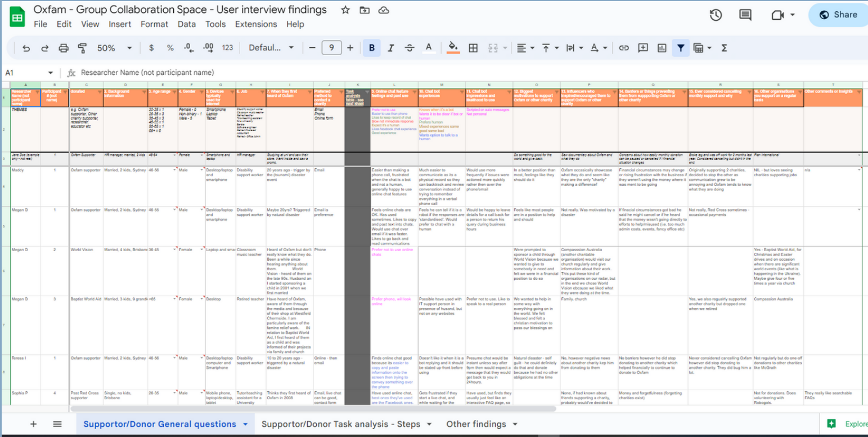Open the text color picker
This screenshot has width=868, height=437.
(429, 48)
